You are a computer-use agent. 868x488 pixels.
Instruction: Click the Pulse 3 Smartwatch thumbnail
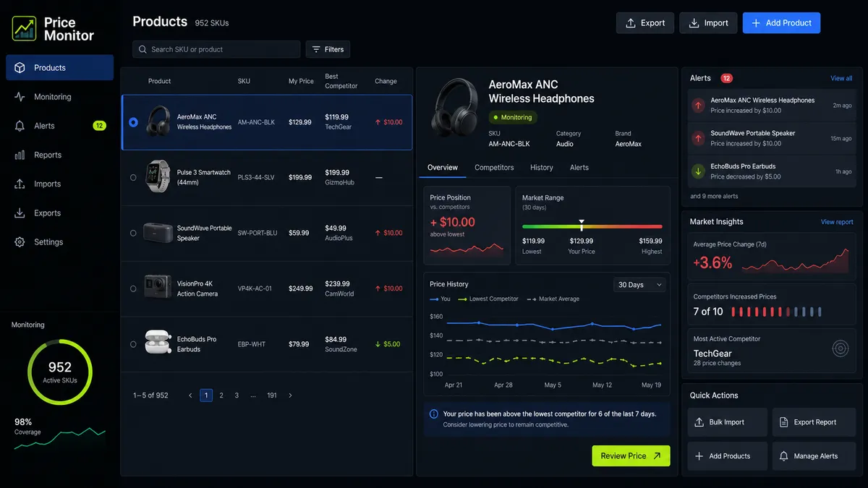pos(158,176)
